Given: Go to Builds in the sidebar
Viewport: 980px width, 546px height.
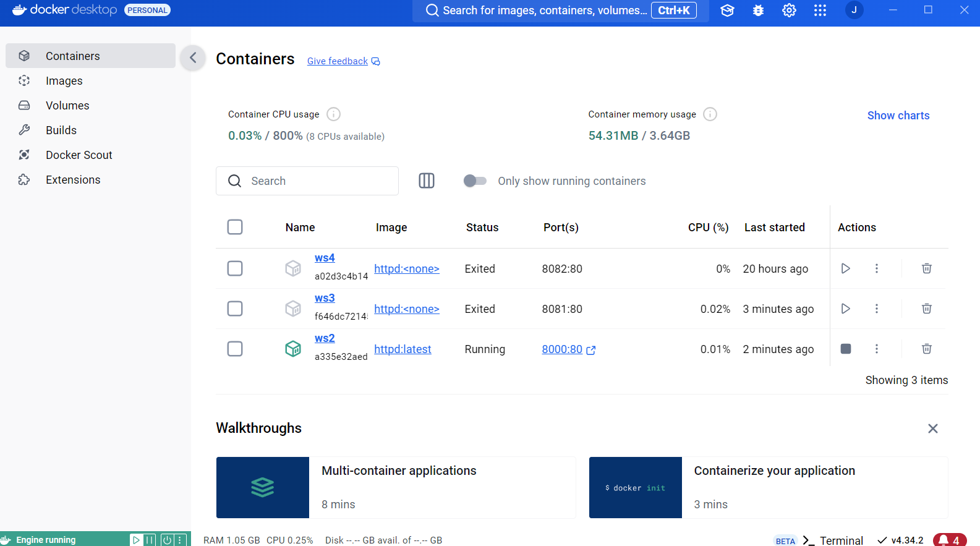Looking at the screenshot, I should [x=90, y=130].
